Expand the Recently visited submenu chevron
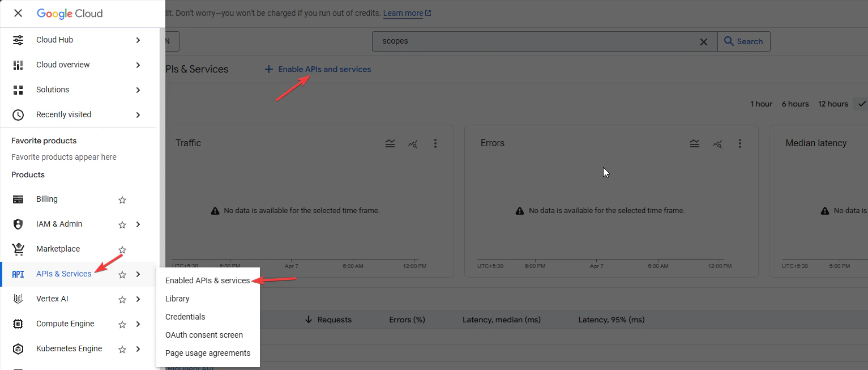868x370 pixels. (x=138, y=115)
